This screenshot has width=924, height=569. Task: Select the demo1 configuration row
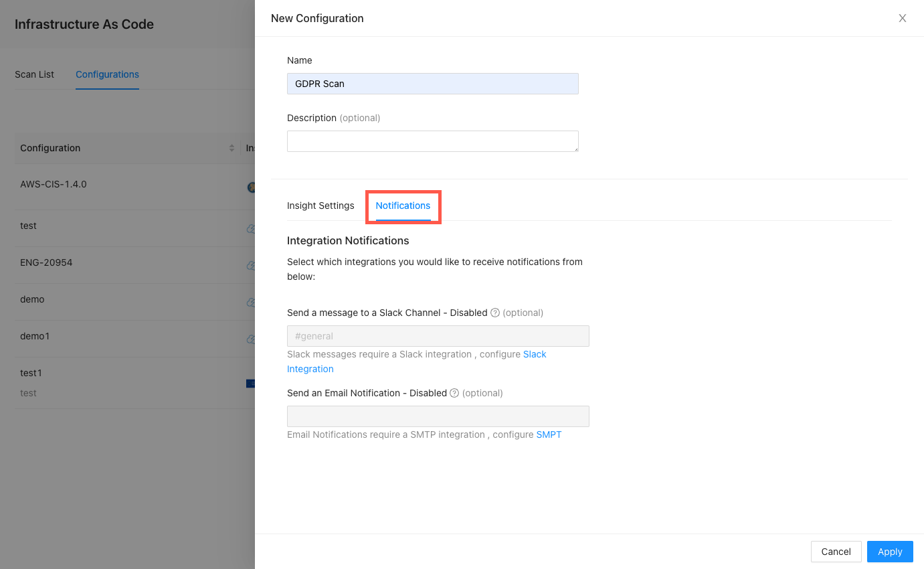(x=134, y=339)
